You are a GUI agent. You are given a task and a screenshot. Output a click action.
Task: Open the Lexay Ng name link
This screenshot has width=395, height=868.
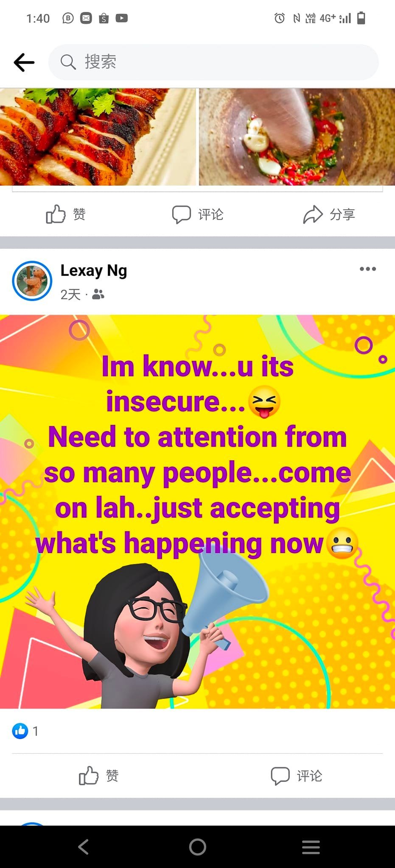pyautogui.click(x=94, y=271)
